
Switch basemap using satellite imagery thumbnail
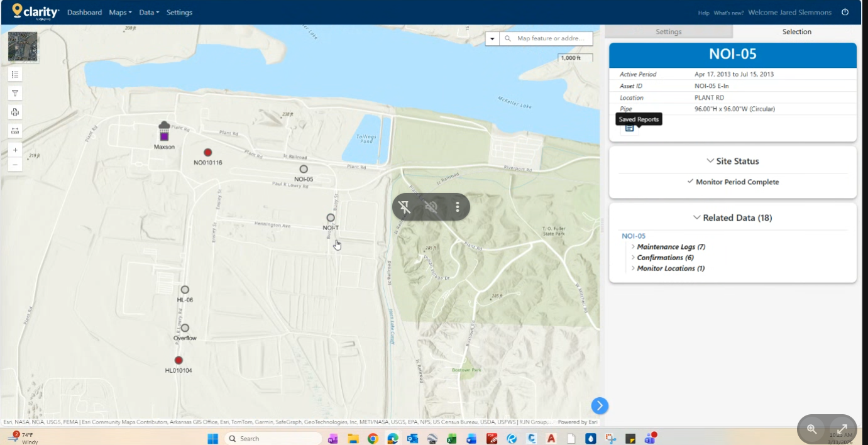pos(23,47)
